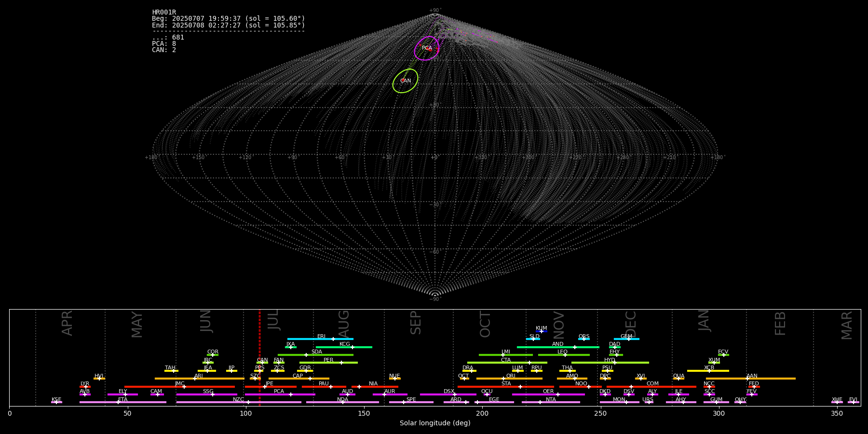Viewport: 868px width, 434px height.
Task: Click the ETA shower bar label
Action: click(x=123, y=400)
